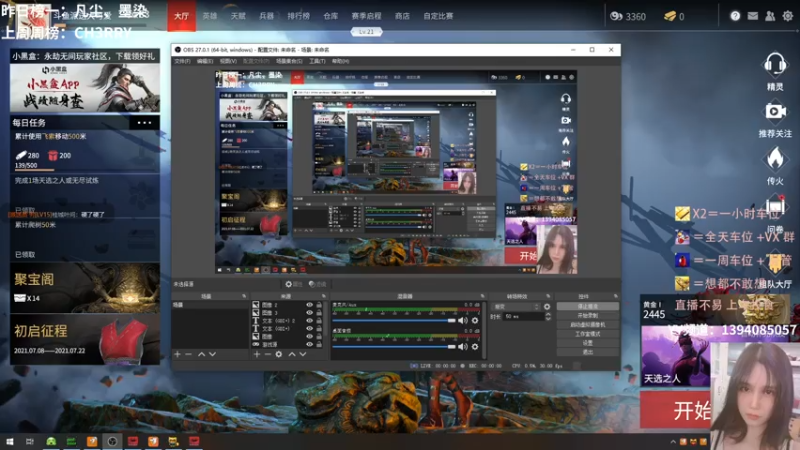Image resolution: width=800 pixels, height=450 pixels.
Task: Click the Windows Start button
Action: pos(9,441)
